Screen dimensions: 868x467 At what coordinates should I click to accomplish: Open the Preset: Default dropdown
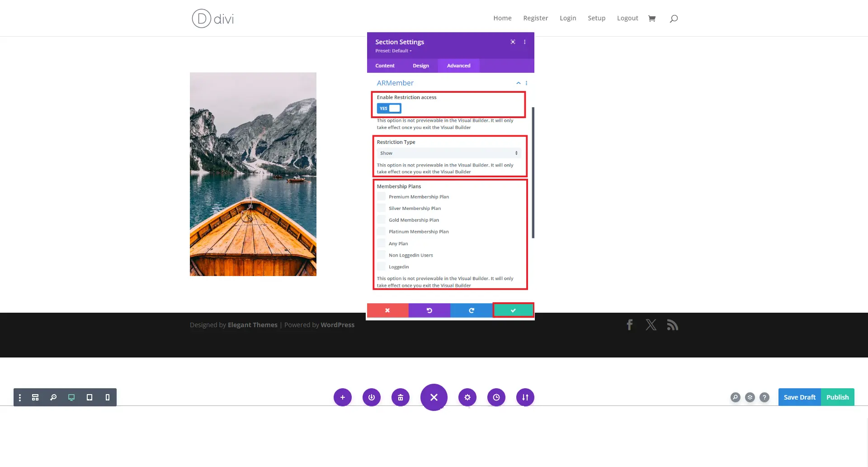pyautogui.click(x=393, y=51)
